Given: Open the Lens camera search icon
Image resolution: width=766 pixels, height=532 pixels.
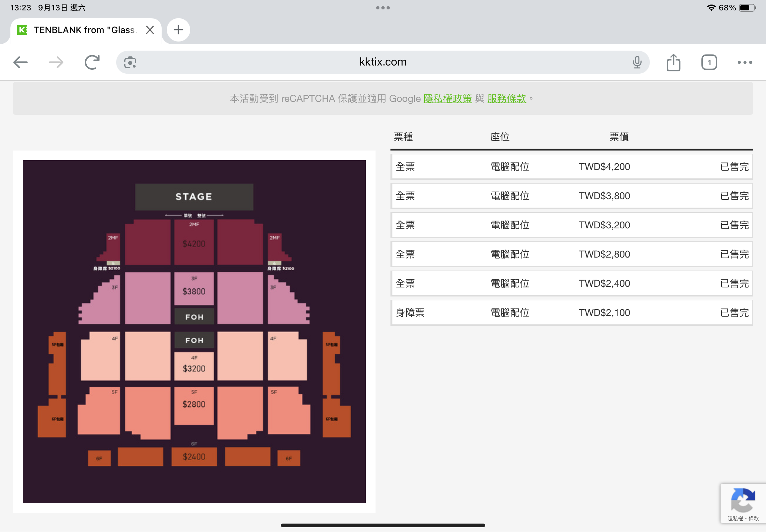Looking at the screenshot, I should coord(130,62).
